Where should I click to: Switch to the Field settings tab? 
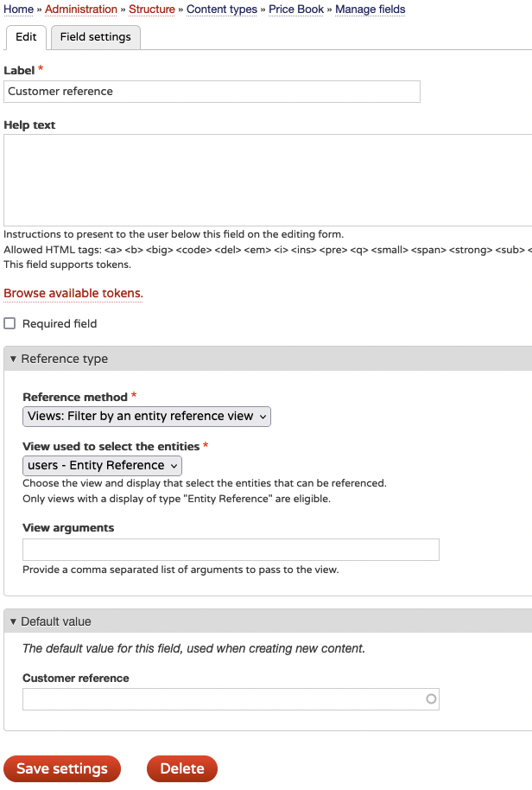(x=95, y=37)
